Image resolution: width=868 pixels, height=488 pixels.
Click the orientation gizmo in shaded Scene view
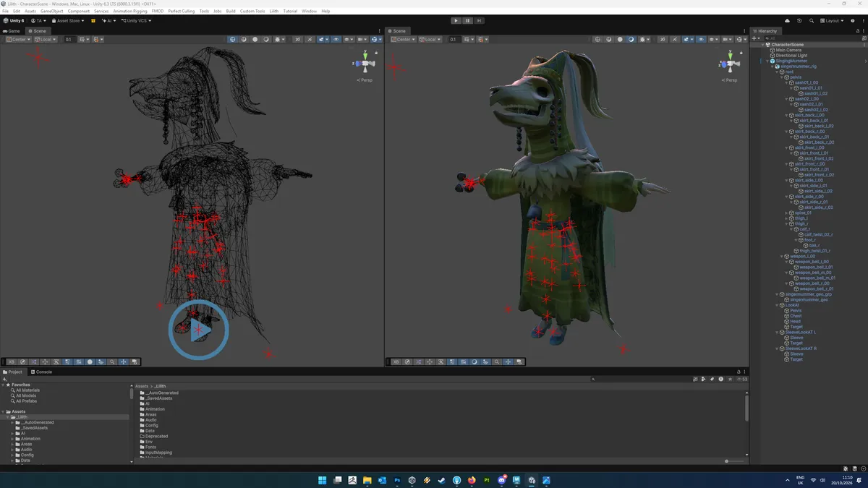click(x=728, y=64)
